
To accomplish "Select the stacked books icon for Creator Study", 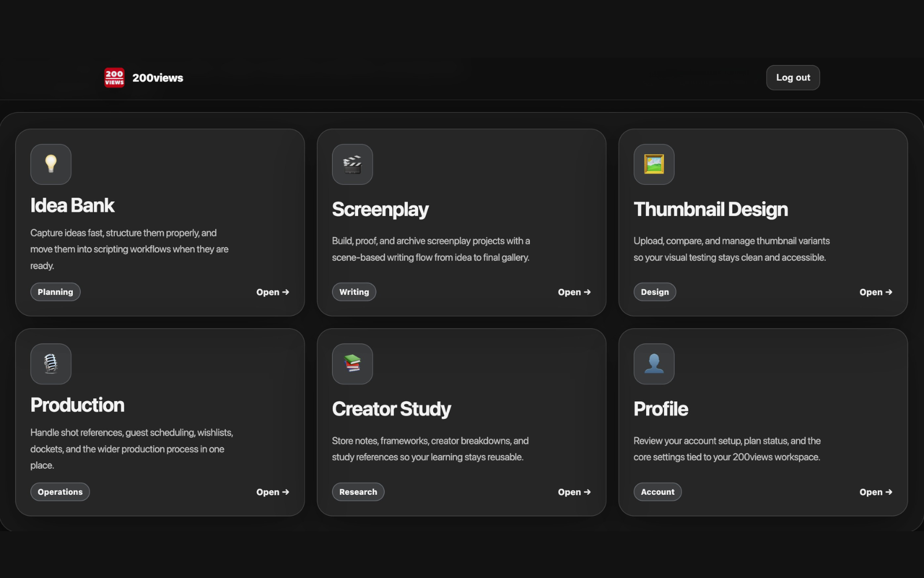I will click(352, 364).
